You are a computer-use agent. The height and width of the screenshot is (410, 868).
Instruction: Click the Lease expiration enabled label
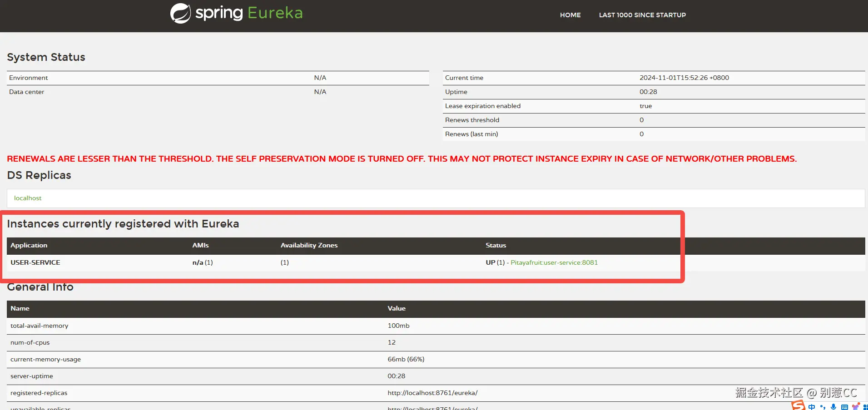click(x=483, y=106)
